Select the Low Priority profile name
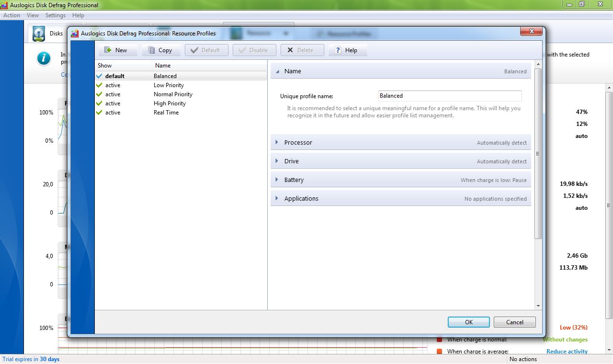Screen dimensions: 613x364 [x=169, y=85]
